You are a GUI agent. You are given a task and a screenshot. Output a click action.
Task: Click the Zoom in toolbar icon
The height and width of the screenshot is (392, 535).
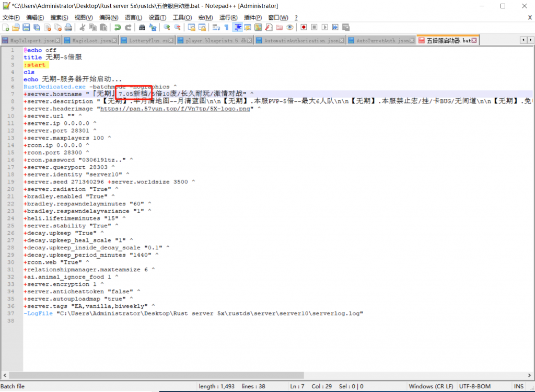[x=167, y=27]
